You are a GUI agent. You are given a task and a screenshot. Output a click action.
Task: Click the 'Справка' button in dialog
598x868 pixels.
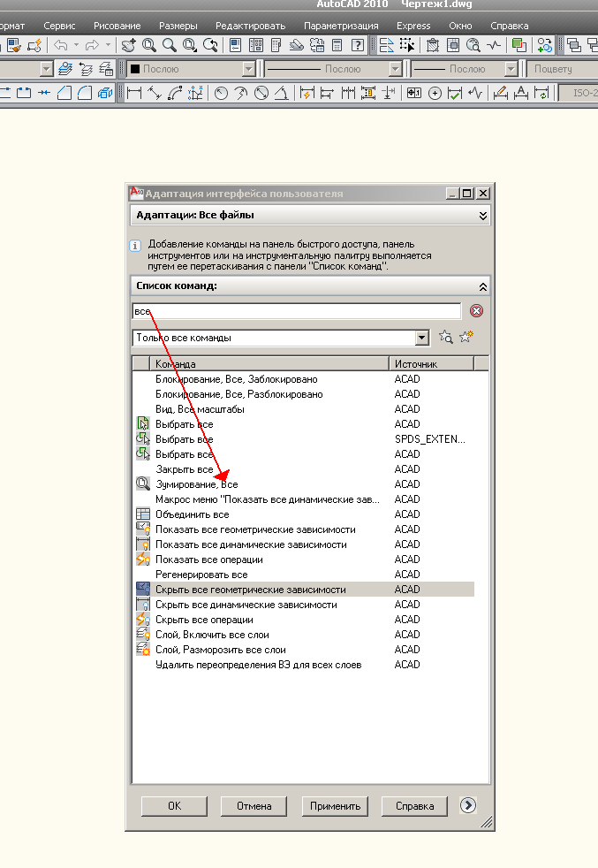[414, 806]
